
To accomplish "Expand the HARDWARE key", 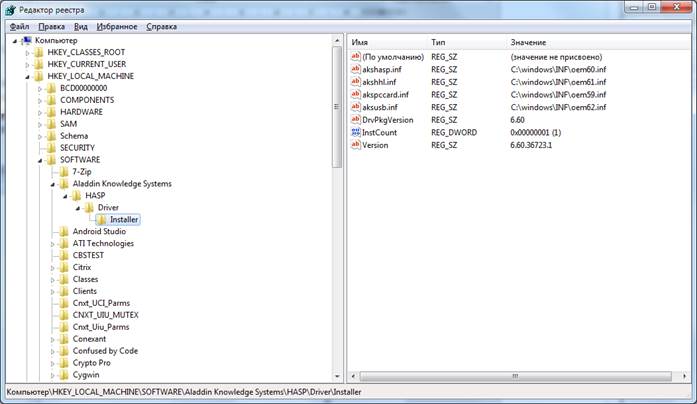I will click(x=39, y=112).
